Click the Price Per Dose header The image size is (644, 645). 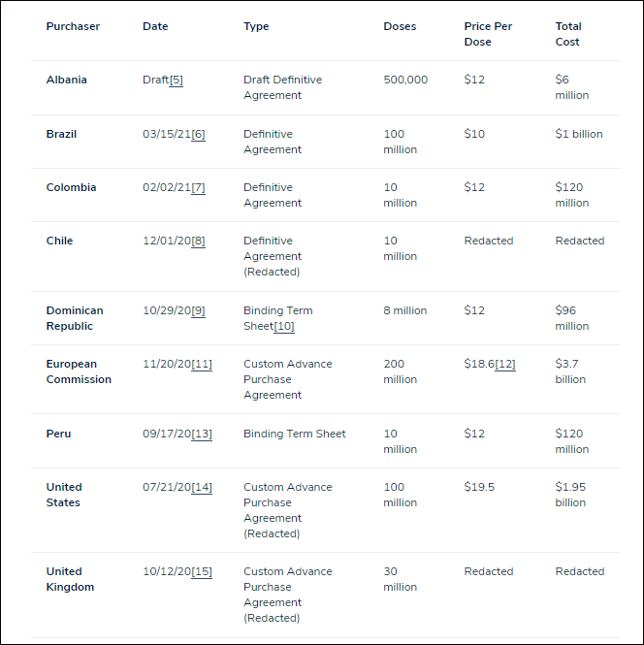click(x=488, y=34)
